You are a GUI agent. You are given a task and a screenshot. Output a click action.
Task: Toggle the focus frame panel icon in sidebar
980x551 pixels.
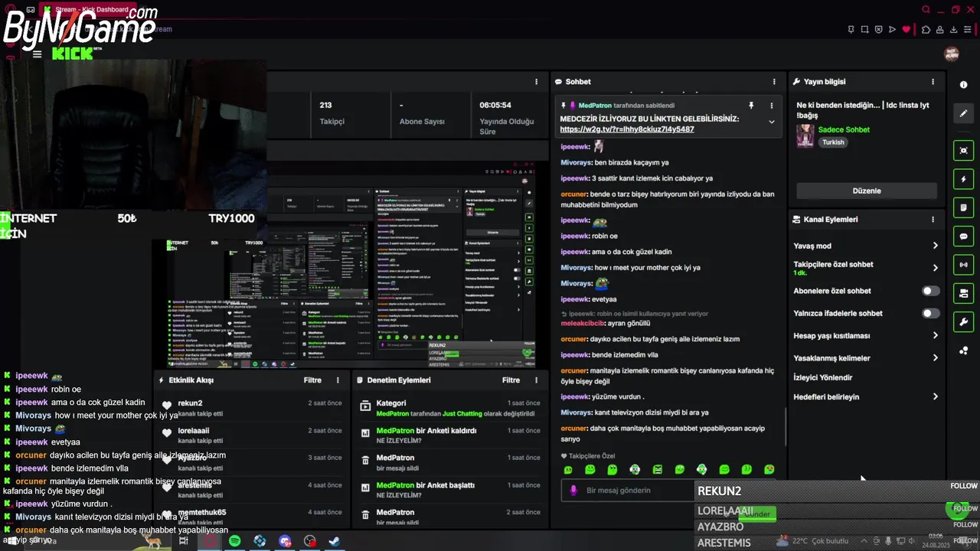click(963, 150)
